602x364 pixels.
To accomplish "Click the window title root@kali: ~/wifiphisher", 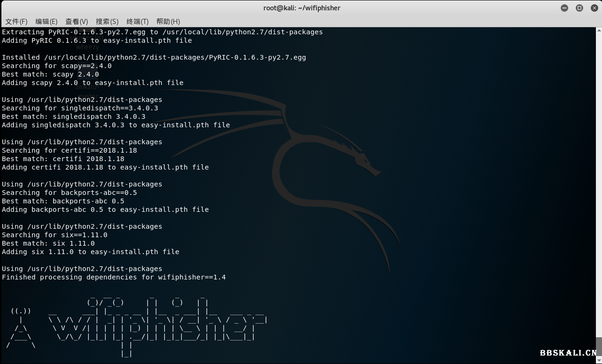I will point(301,8).
